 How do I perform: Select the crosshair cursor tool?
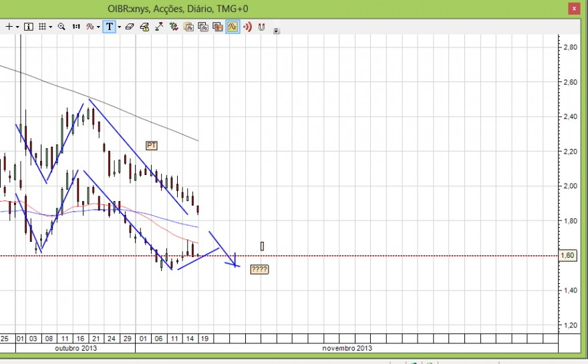coord(9,27)
